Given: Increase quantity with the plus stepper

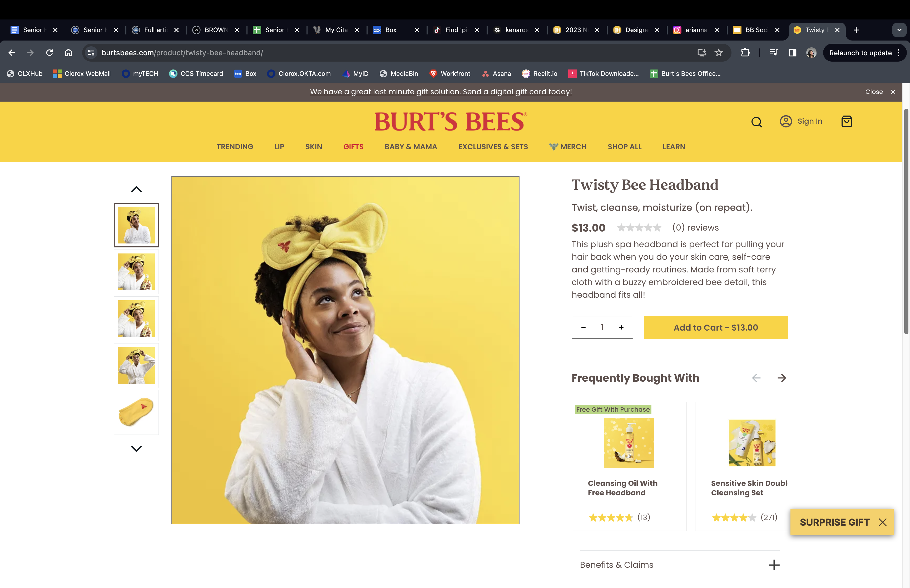Looking at the screenshot, I should click(x=621, y=327).
